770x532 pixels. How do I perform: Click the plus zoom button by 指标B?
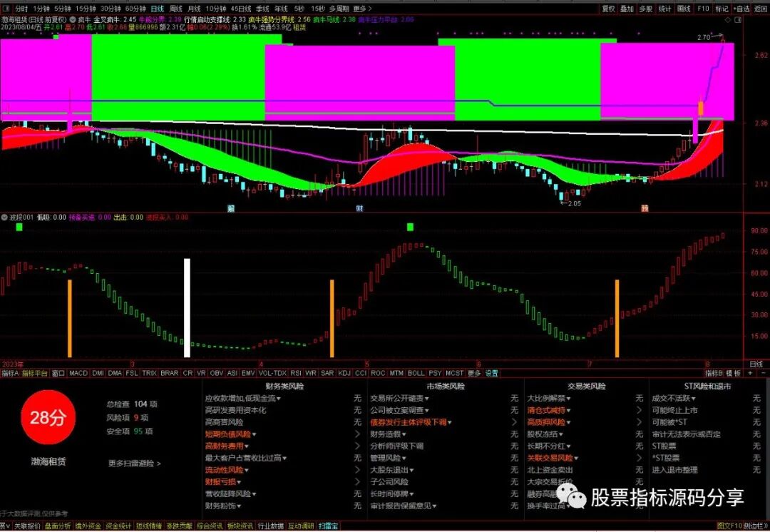[x=750, y=374]
